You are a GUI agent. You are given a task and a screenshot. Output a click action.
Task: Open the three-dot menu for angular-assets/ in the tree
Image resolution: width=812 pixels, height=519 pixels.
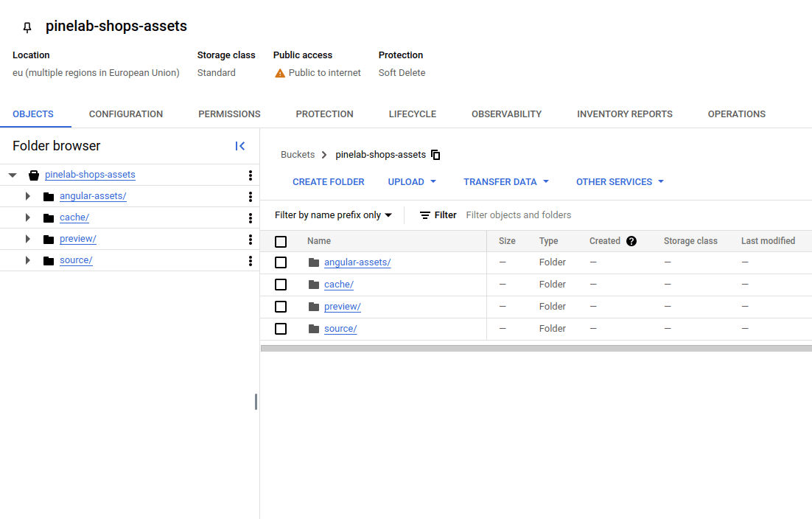pyautogui.click(x=250, y=196)
